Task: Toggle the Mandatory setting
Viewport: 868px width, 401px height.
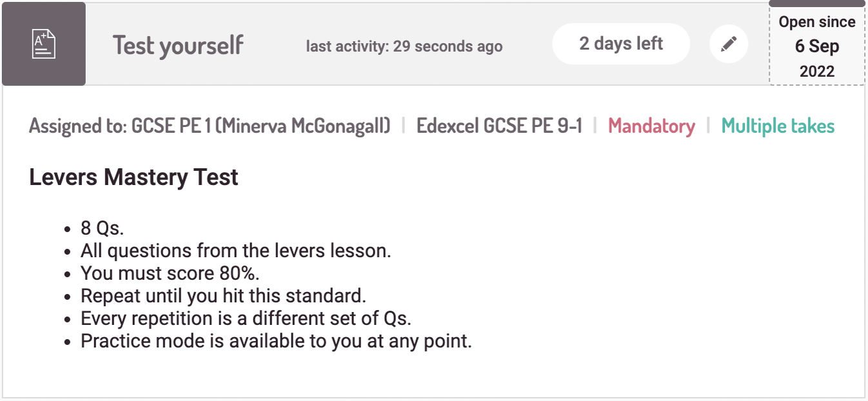Action: click(652, 126)
